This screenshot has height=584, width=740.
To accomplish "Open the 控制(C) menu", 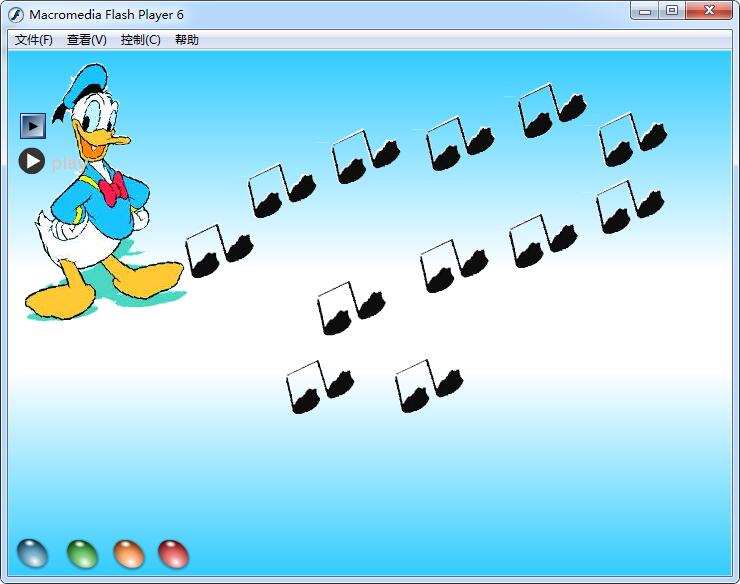I will (141, 40).
